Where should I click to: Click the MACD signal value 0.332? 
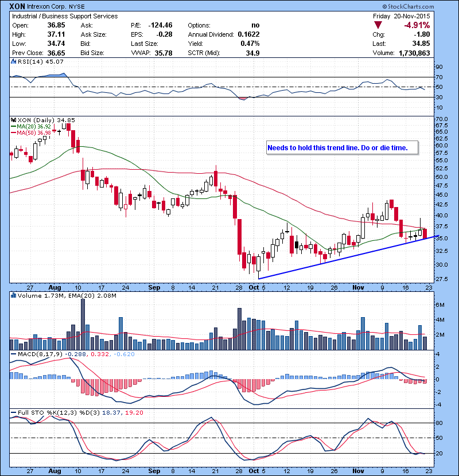[100, 354]
